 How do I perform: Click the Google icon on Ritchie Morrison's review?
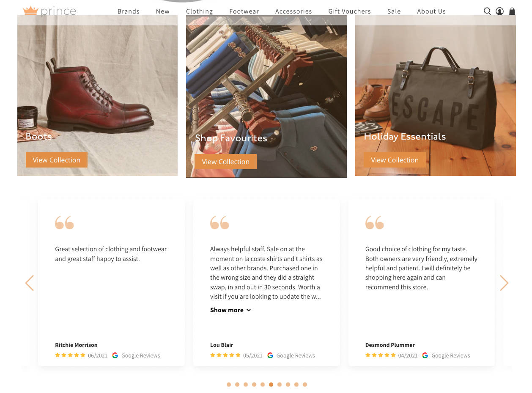(115, 355)
